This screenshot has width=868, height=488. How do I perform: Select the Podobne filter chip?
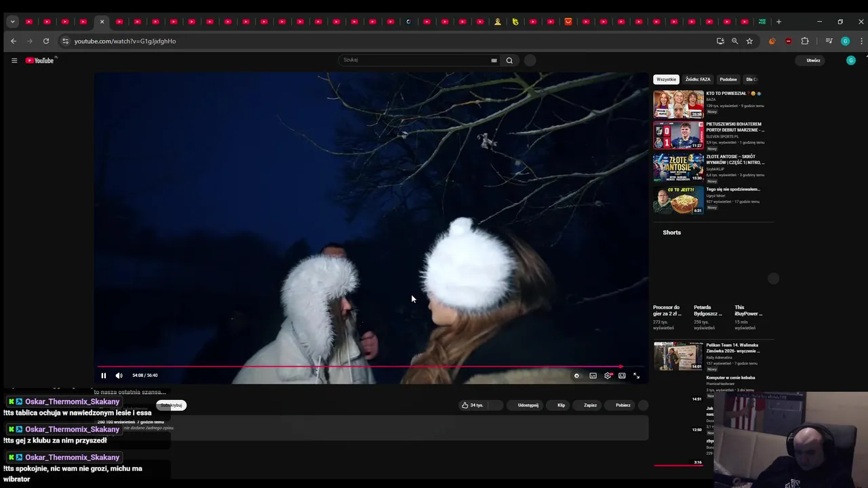[728, 79]
